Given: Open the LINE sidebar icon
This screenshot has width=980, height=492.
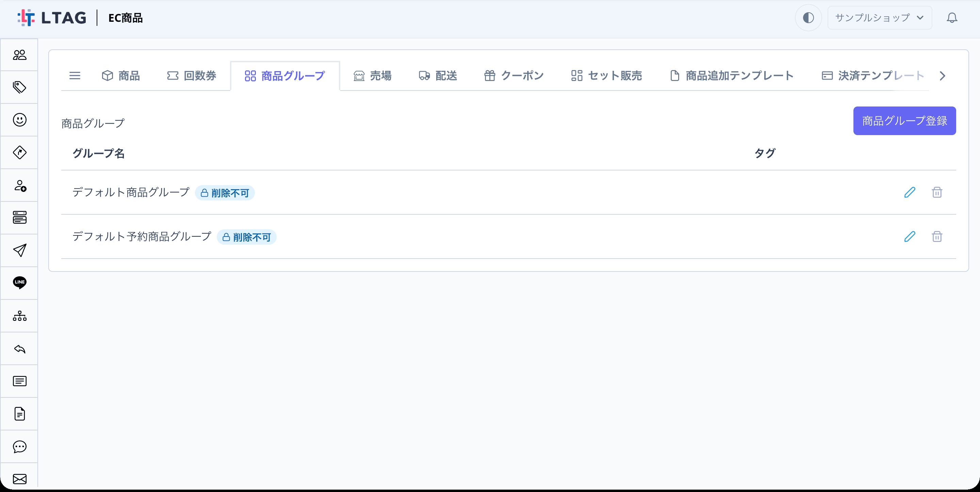Looking at the screenshot, I should (19, 283).
